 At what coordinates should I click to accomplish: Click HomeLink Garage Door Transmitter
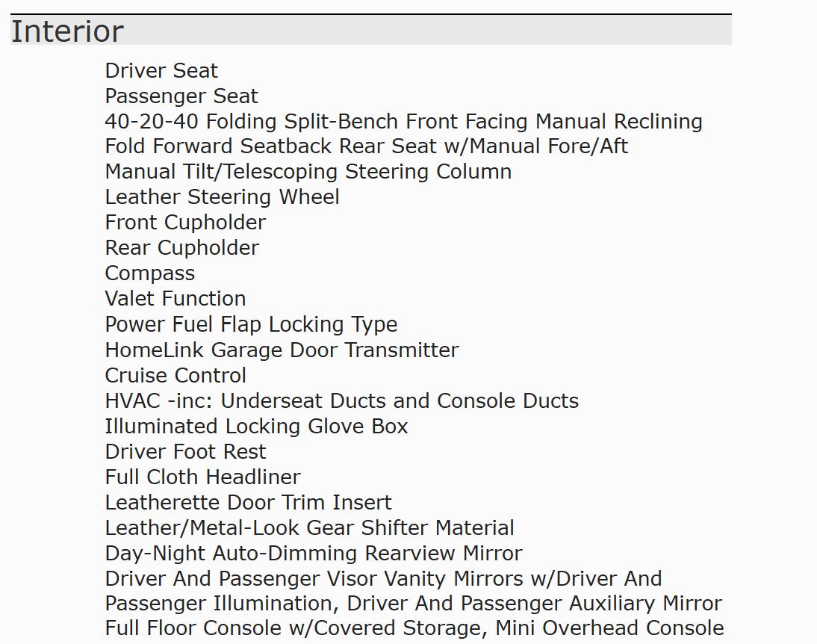click(282, 350)
